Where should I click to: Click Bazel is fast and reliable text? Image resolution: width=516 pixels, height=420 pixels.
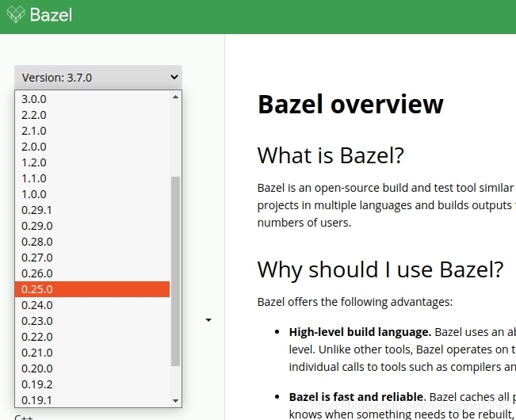(357, 397)
